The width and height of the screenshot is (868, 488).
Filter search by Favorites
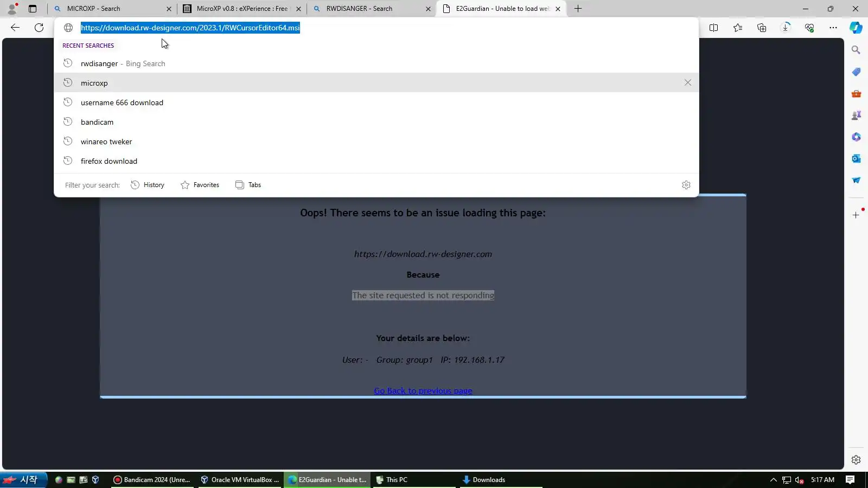point(200,185)
